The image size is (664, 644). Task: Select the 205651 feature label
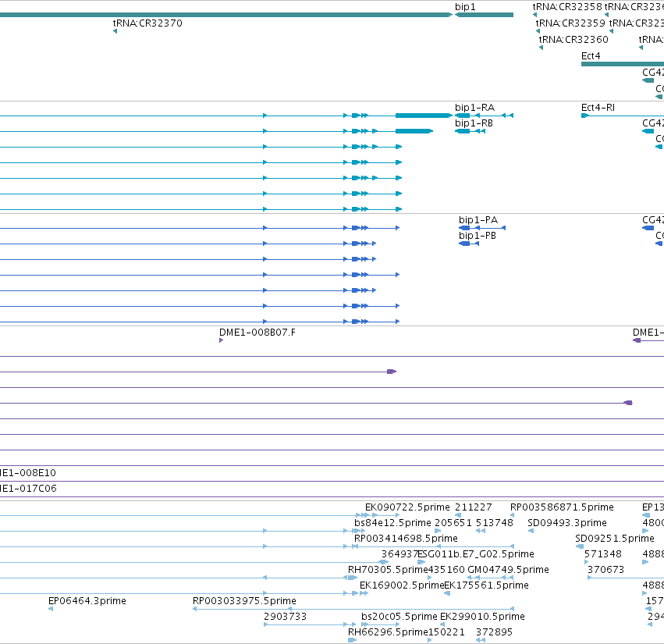(453, 523)
